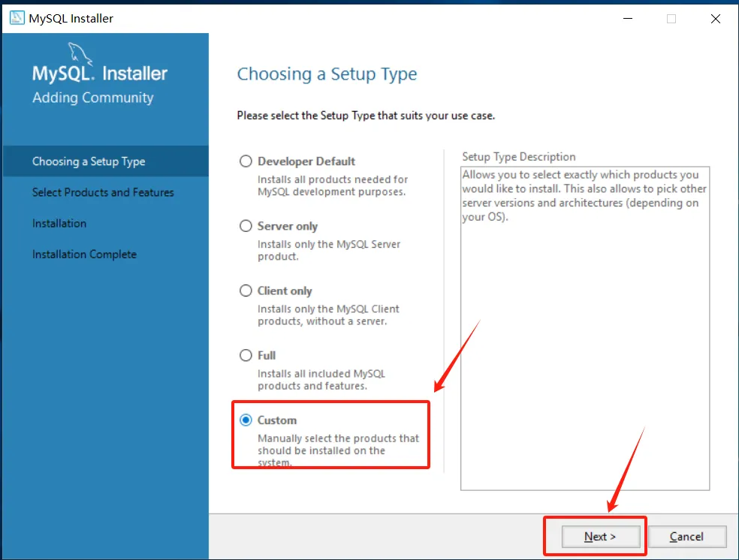Click 'Manually select the products' description
Viewport: 739px width, 560px height.
pyautogui.click(x=338, y=450)
